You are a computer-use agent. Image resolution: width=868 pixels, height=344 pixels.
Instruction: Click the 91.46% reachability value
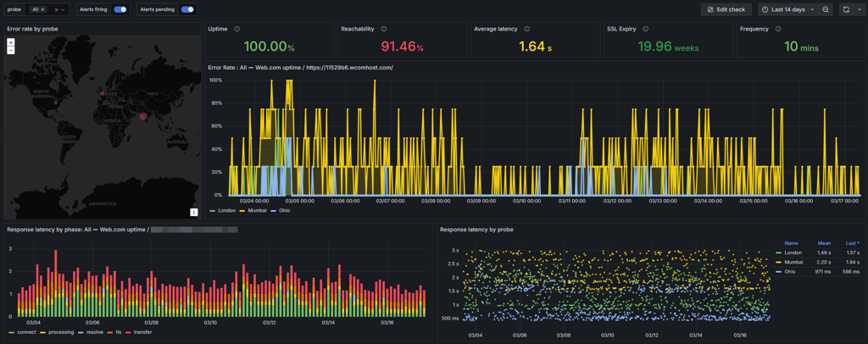(403, 47)
